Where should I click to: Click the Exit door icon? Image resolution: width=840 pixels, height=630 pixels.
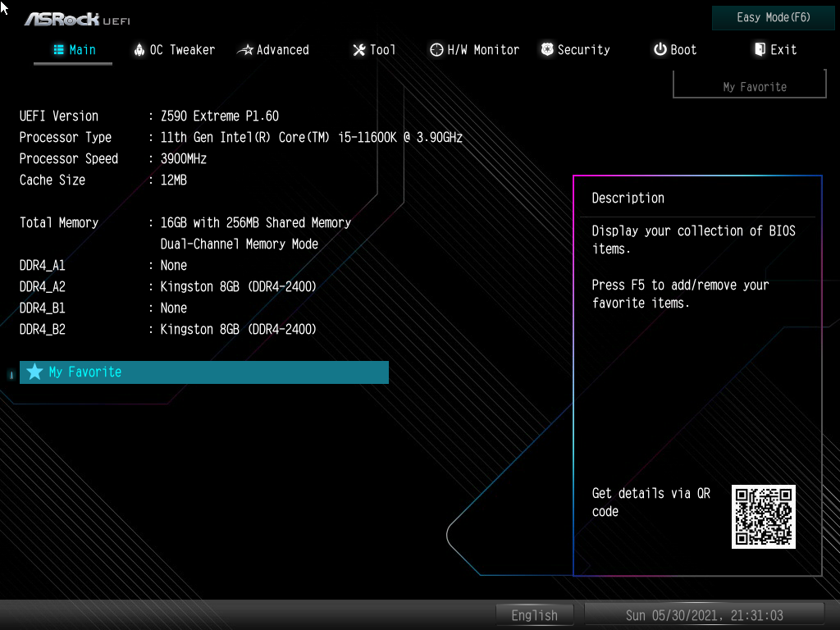760,50
